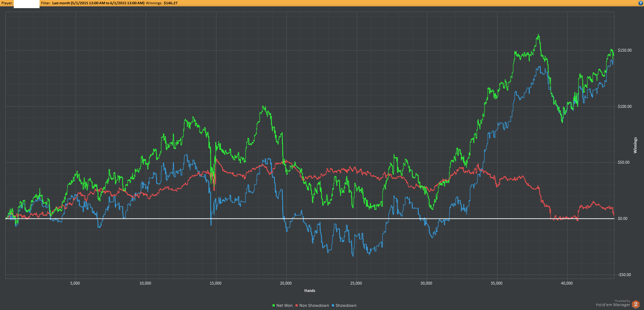Click the '-$50.00' y-axis label
The width and height of the screenshot is (644, 310).
coord(624,275)
